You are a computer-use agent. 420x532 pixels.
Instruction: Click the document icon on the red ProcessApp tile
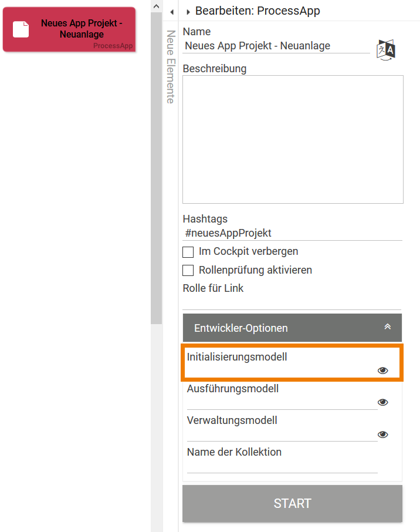(21, 28)
